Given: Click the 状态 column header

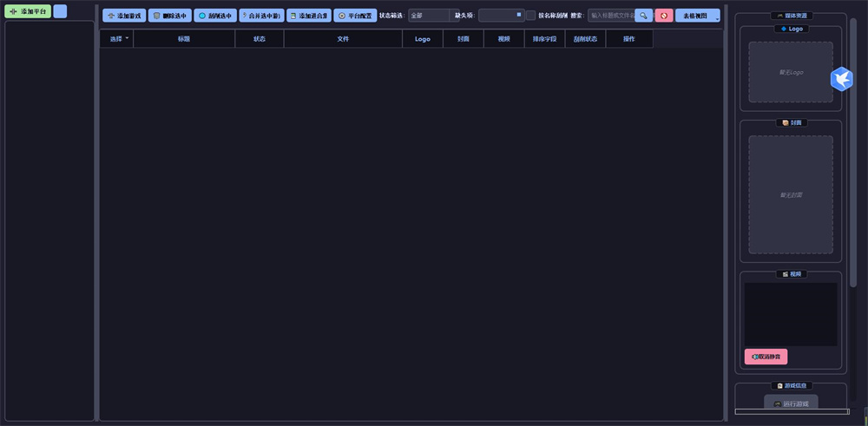Looking at the screenshot, I should (x=259, y=39).
